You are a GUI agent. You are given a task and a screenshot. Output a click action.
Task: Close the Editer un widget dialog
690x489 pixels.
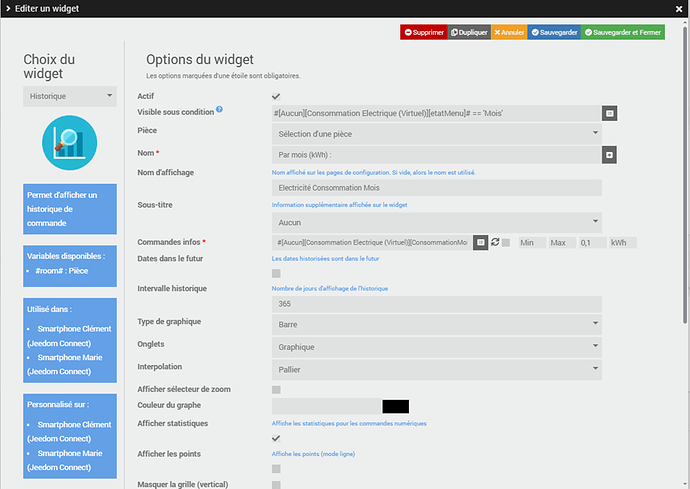(x=679, y=9)
